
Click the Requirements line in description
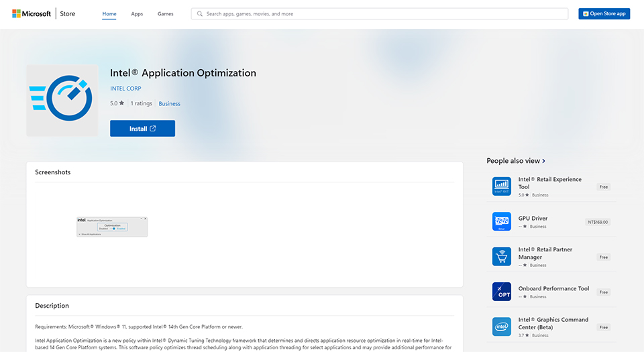pos(139,327)
